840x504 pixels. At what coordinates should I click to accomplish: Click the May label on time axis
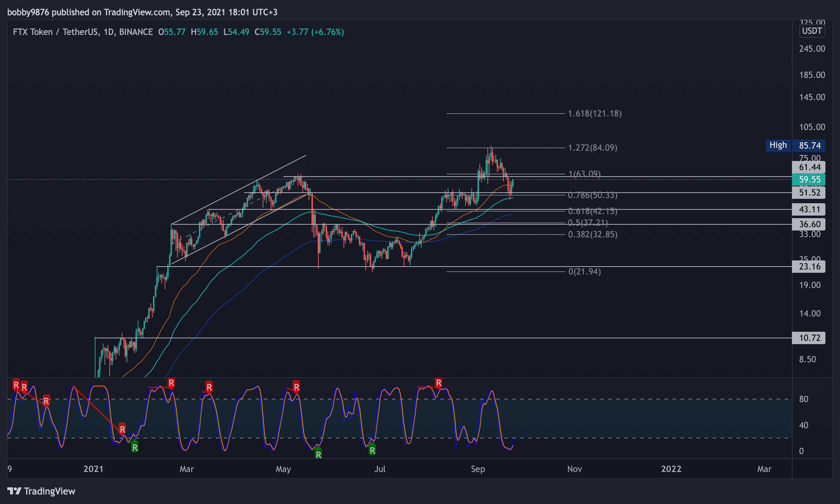point(283,469)
